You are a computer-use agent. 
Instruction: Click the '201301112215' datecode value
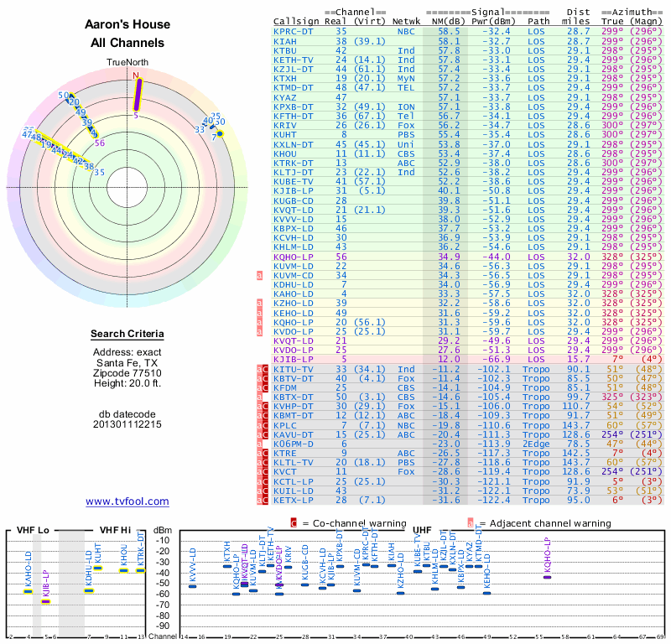pyautogui.click(x=127, y=424)
